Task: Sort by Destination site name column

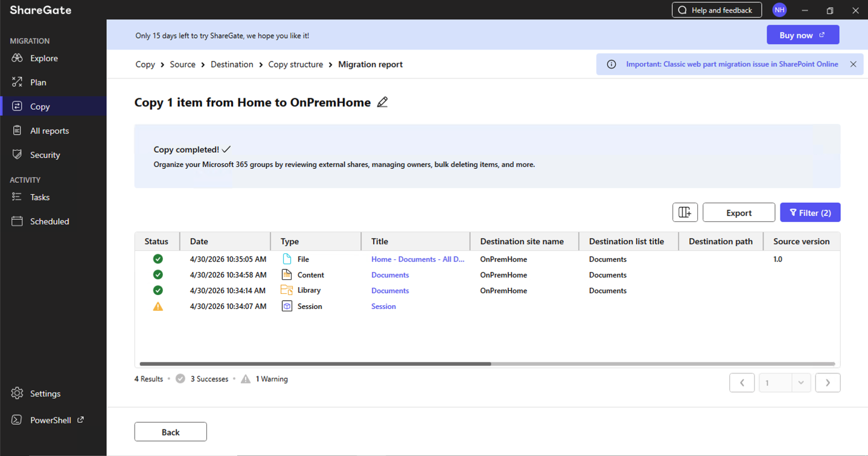Action: (x=524, y=241)
